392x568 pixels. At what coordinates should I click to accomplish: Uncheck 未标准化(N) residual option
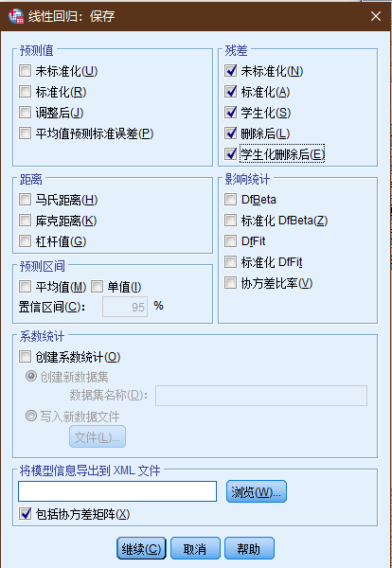(230, 71)
